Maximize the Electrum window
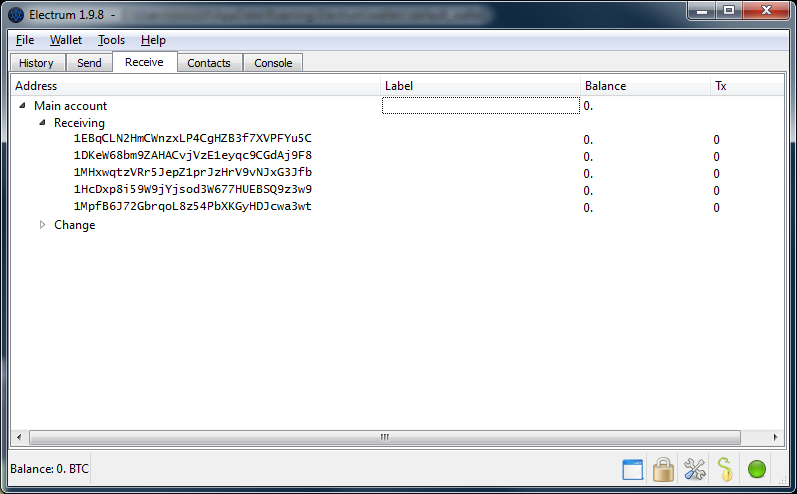The image size is (797, 494). tap(729, 11)
